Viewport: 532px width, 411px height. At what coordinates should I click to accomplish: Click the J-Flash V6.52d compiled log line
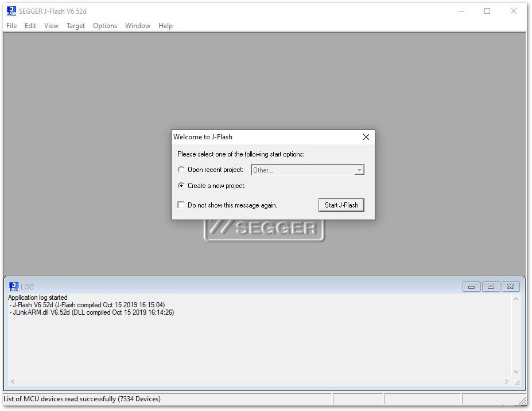coord(87,305)
